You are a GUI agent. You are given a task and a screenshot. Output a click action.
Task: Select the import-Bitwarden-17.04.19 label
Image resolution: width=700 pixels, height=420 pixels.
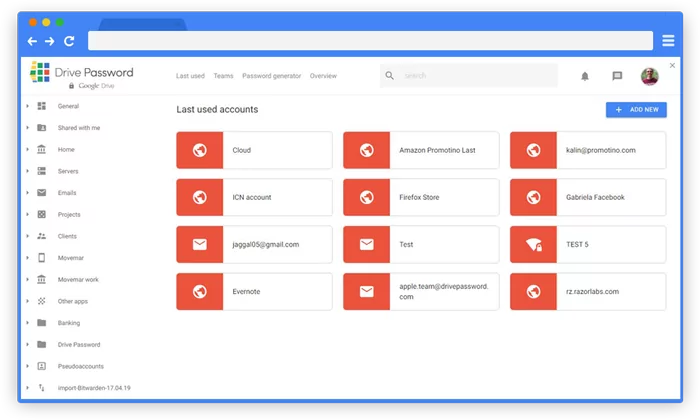click(94, 388)
